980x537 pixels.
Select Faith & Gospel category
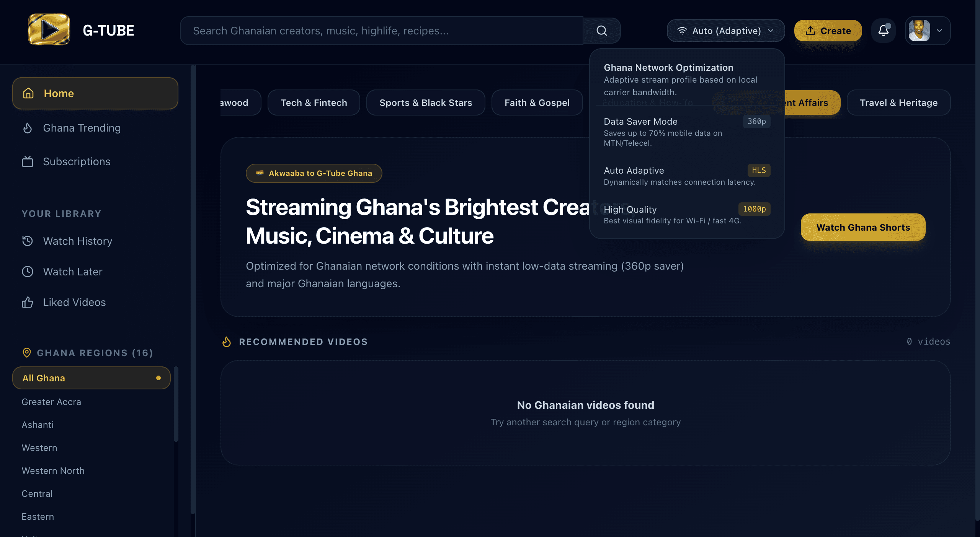537,103
